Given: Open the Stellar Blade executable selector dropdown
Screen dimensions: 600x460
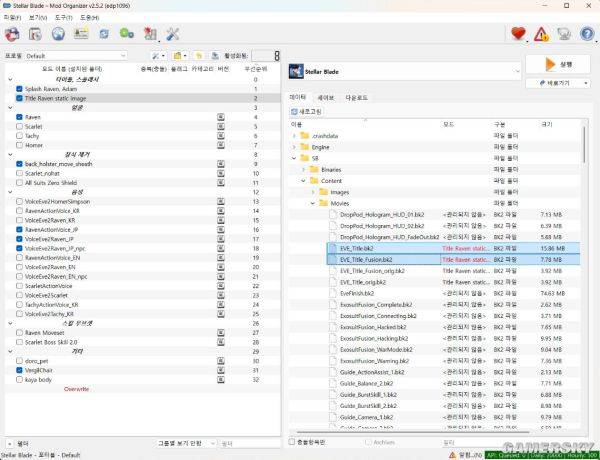Looking at the screenshot, I should (x=404, y=72).
